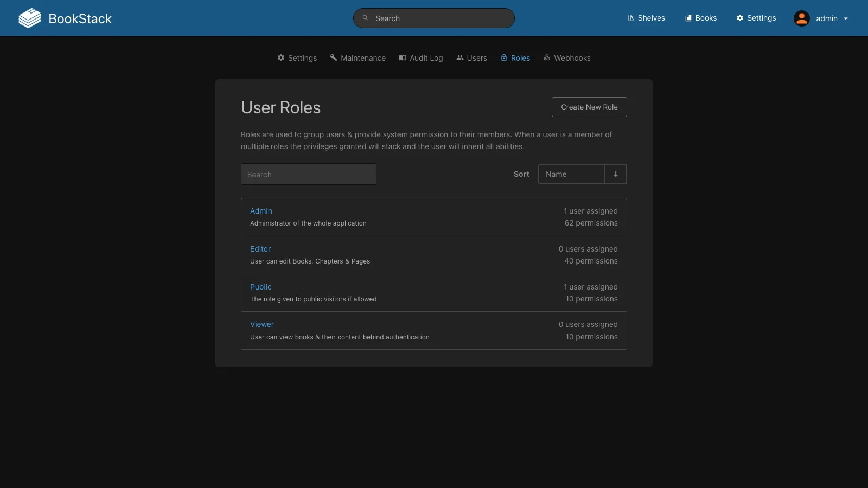Toggle sort direction arrow button
This screenshot has width=868, height=488.
pos(616,174)
